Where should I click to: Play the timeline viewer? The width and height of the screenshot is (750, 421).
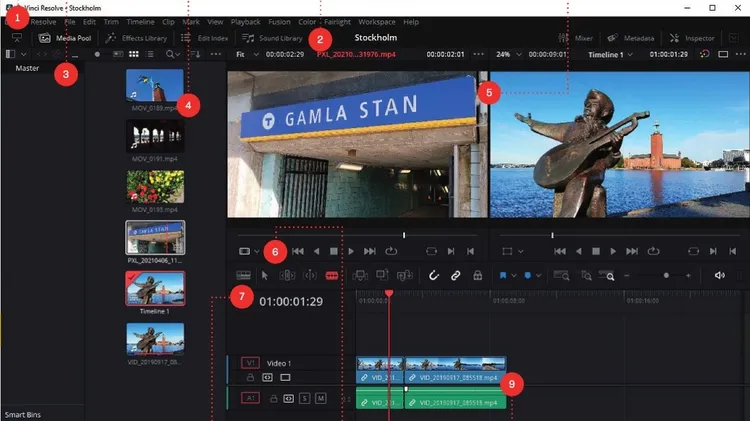[613, 251]
